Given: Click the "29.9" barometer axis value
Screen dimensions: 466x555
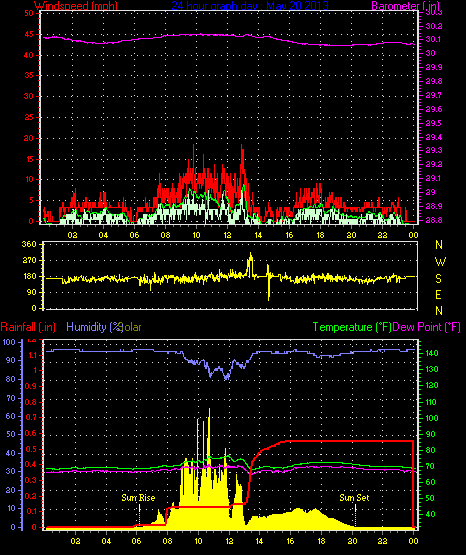Looking at the screenshot, I should point(434,67).
